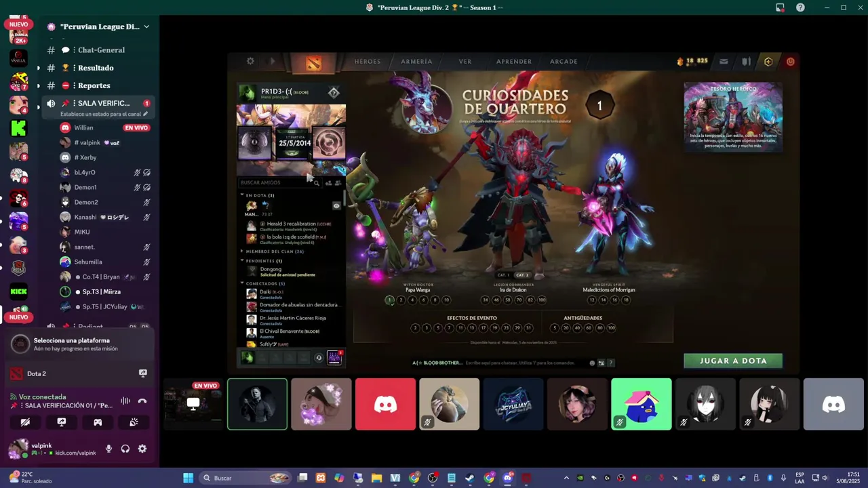The width and height of the screenshot is (868, 488).
Task: Turn on camera in voice panel
Action: [x=25, y=422]
